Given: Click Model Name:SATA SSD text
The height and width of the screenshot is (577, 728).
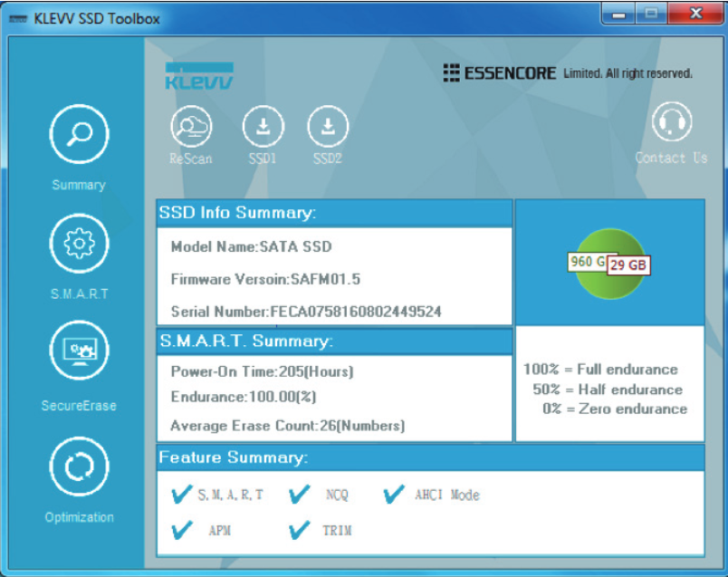Looking at the screenshot, I should pos(251,246).
